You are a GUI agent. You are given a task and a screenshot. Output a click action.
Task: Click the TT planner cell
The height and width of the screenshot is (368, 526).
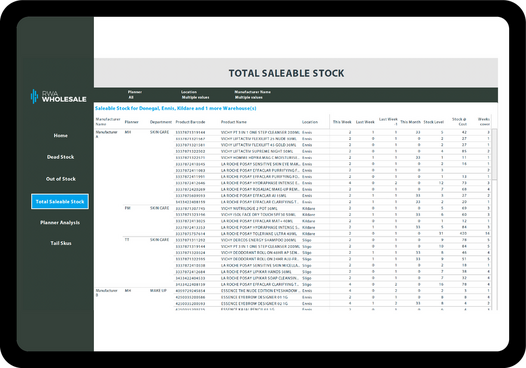(127, 240)
